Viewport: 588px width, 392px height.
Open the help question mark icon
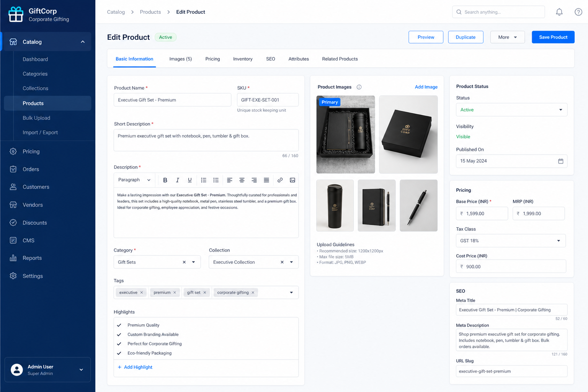[578, 12]
